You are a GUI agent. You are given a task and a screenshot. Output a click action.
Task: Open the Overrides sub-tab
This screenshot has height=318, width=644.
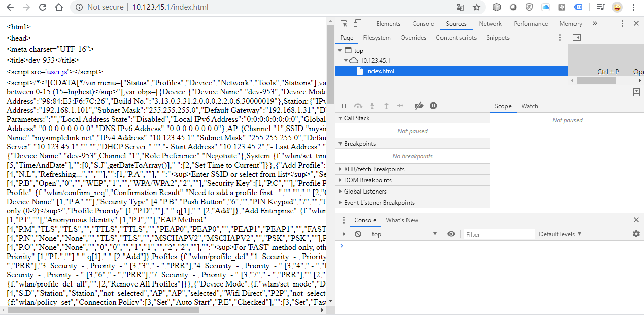tap(413, 37)
